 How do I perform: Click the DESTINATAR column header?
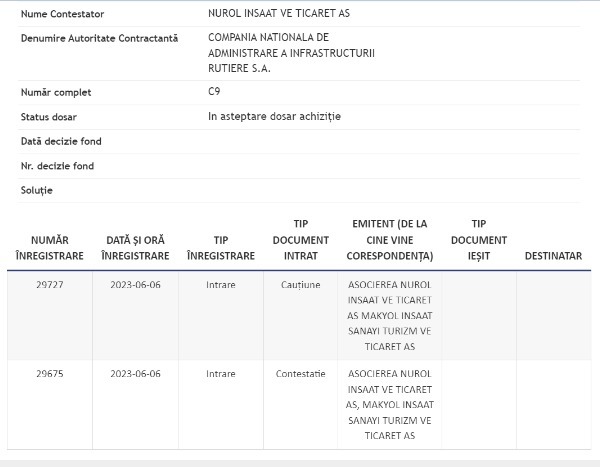pos(553,256)
